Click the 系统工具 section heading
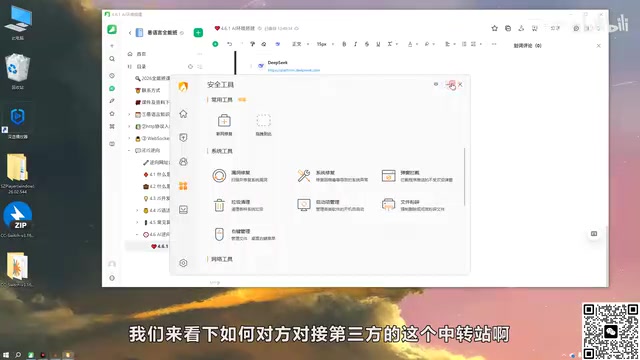 [x=222, y=151]
